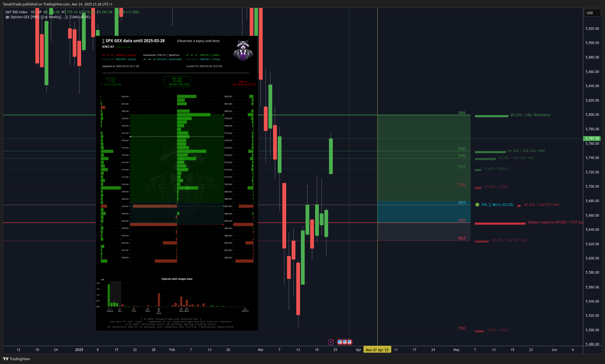The height and width of the screenshot is (364, 605).
Task: Click the 11.67% / GEX10 label
Action: point(496,169)
